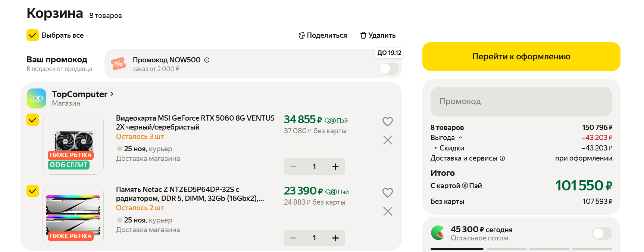Collapse the Выгода breakdown chevron

click(460, 138)
